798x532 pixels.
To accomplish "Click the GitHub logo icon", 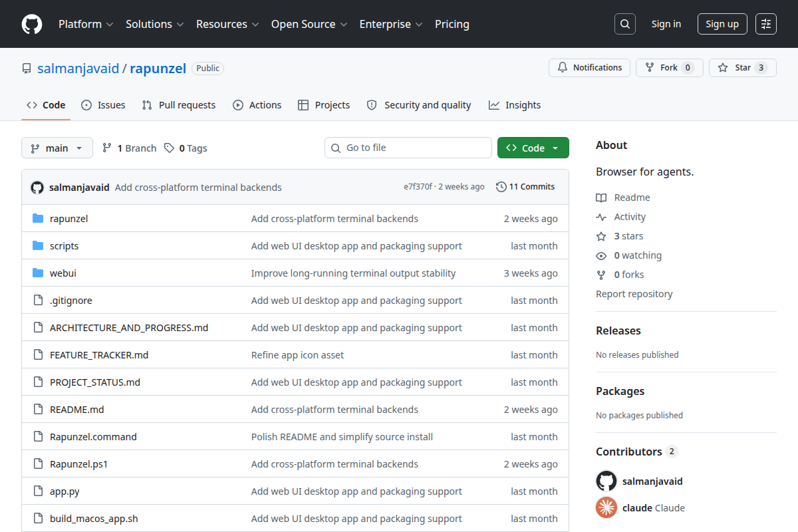I will click(32, 24).
